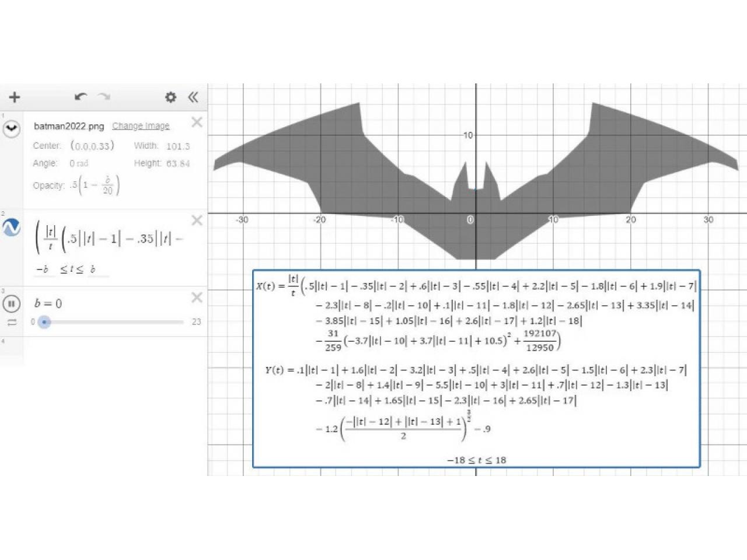Click the plus Add Item button
This screenshot has width=747, height=560.
point(14,97)
